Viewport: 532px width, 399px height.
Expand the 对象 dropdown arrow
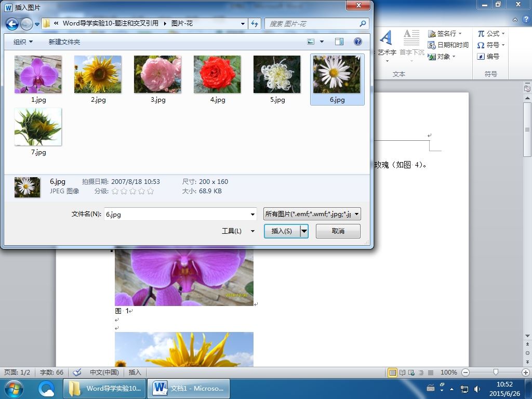(x=454, y=57)
